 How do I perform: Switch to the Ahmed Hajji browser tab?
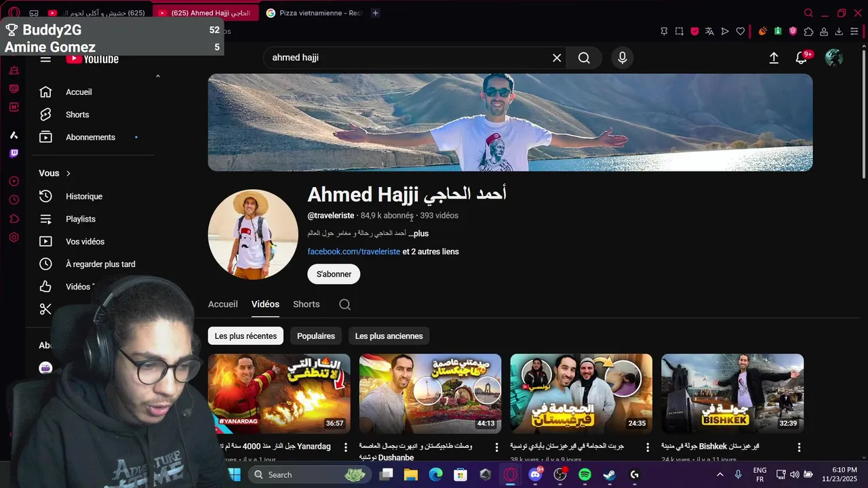205,13
